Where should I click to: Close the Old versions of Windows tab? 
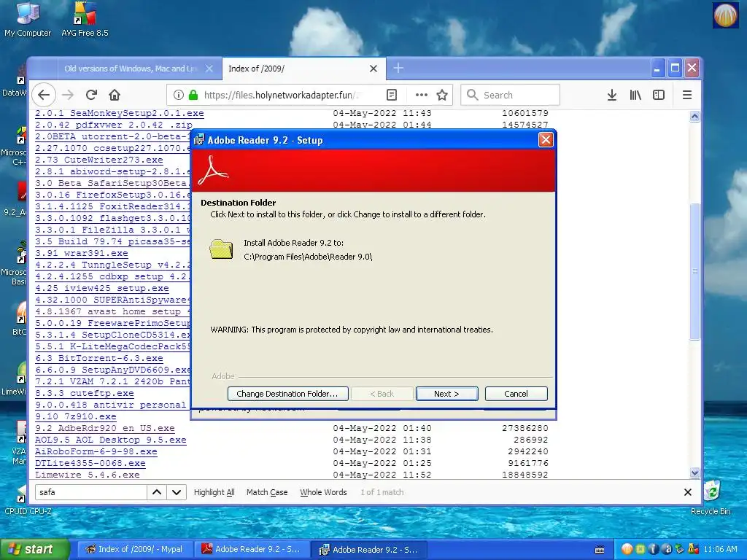(209, 69)
